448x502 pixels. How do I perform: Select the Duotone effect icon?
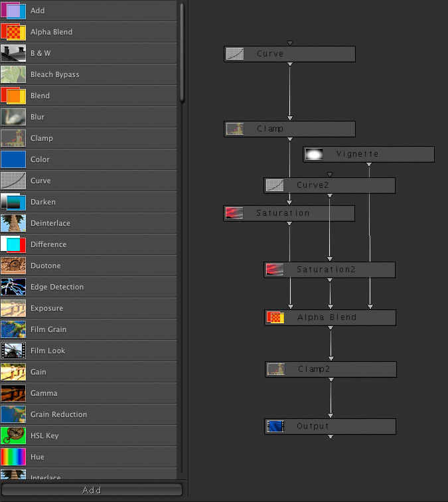[x=13, y=266]
